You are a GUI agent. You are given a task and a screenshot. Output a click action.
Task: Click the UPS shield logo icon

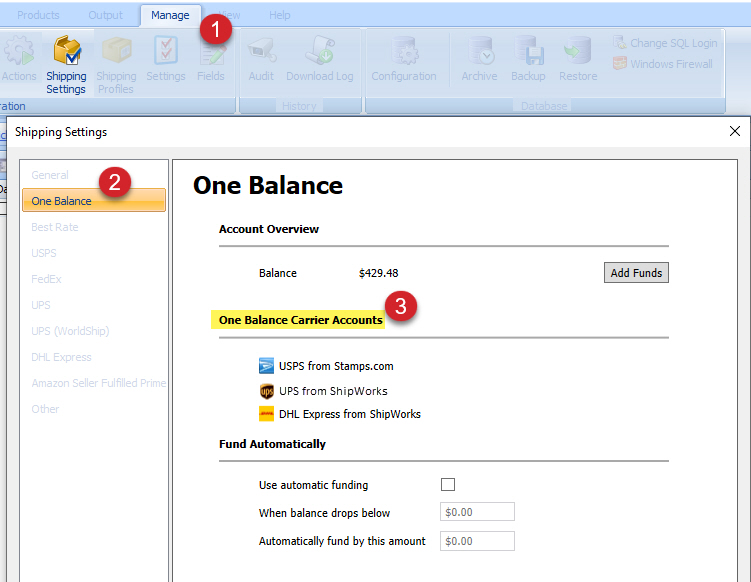(x=266, y=391)
